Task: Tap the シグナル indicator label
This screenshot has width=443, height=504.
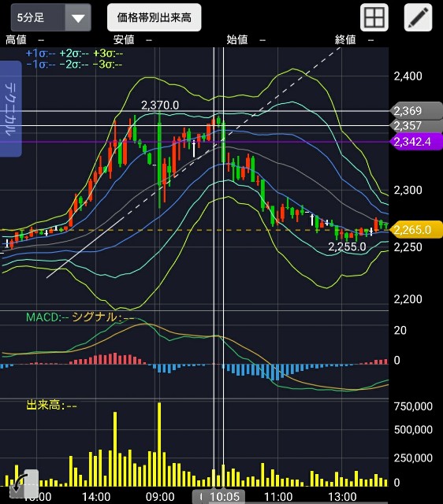Action: point(102,317)
